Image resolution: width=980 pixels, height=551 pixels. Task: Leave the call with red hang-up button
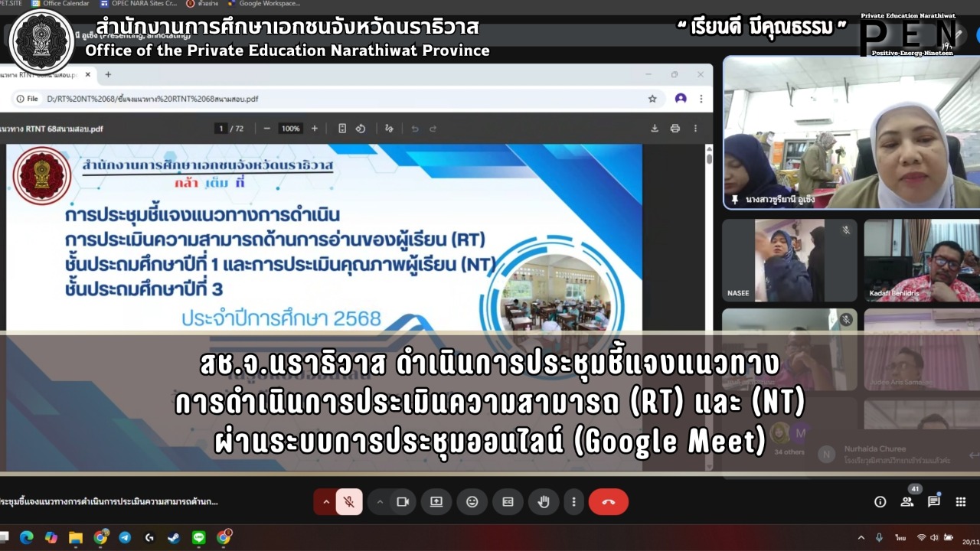click(609, 502)
